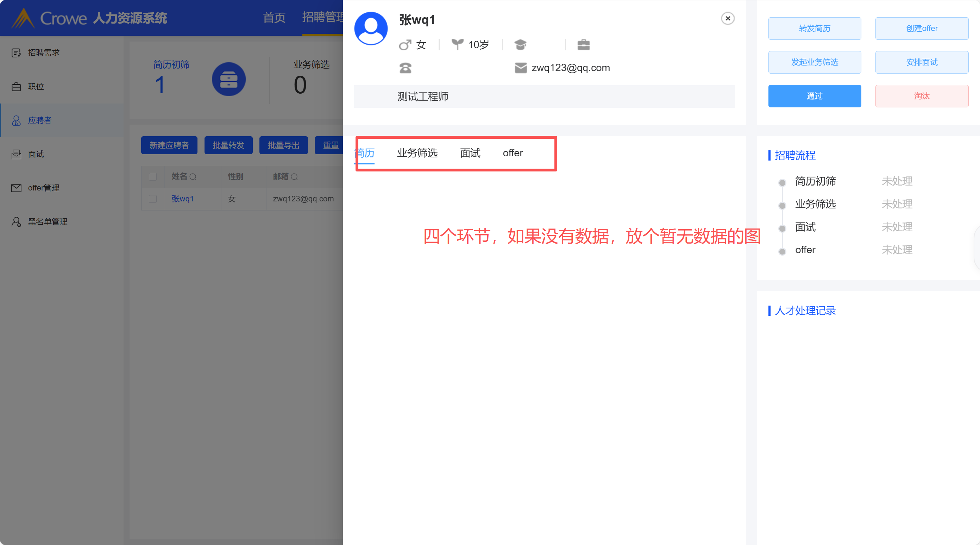Open 面试 via its sidebar icon
980x545 pixels.
16,154
